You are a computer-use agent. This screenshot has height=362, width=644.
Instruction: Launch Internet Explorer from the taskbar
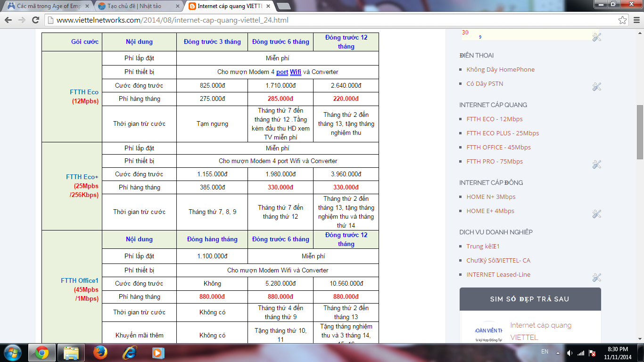click(129, 353)
